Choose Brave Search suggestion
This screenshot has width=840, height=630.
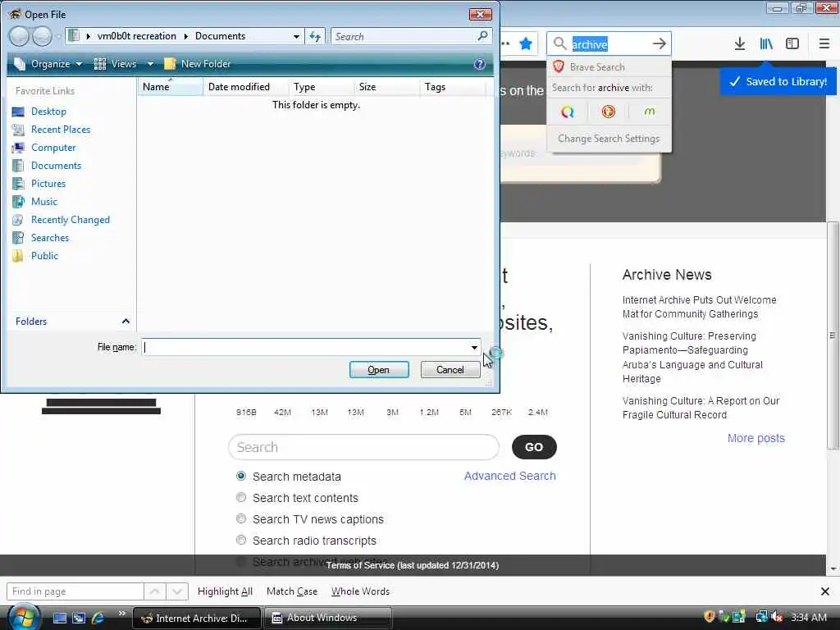point(609,67)
